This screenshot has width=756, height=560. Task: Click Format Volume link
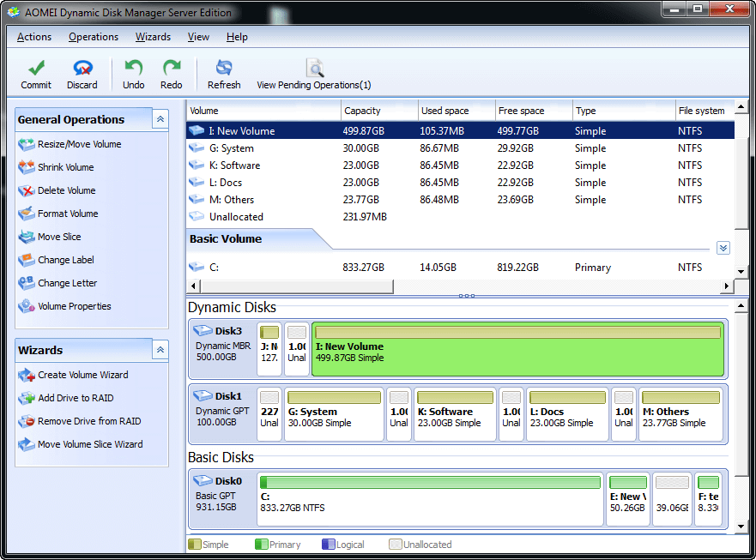pos(68,214)
